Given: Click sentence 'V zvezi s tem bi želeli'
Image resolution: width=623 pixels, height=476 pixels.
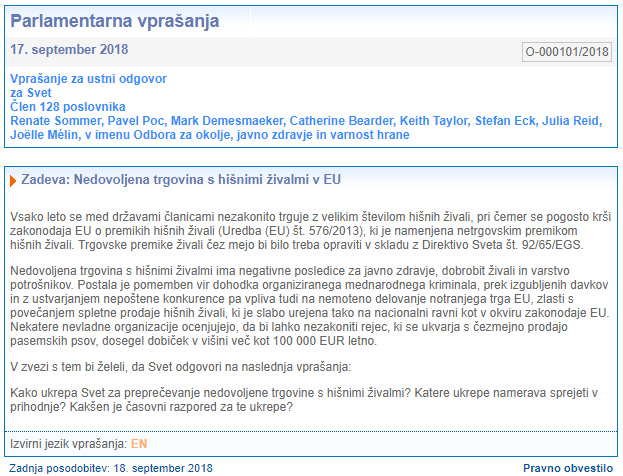Looking at the screenshot, I should [x=181, y=367].
